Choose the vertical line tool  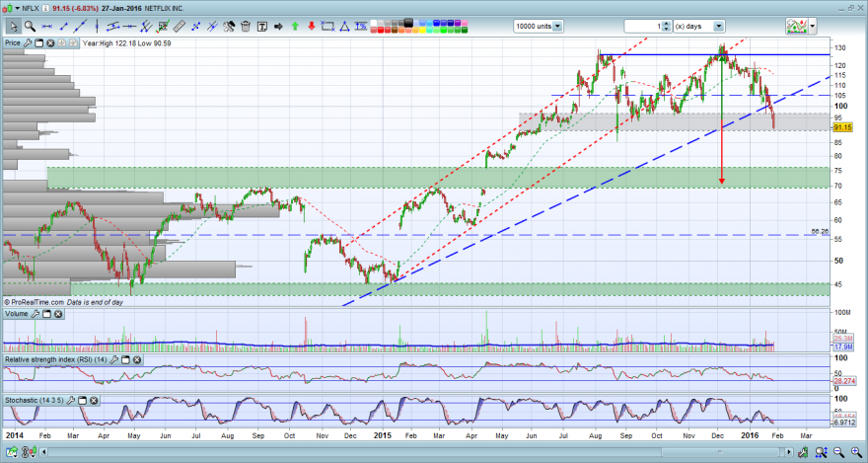(x=97, y=26)
